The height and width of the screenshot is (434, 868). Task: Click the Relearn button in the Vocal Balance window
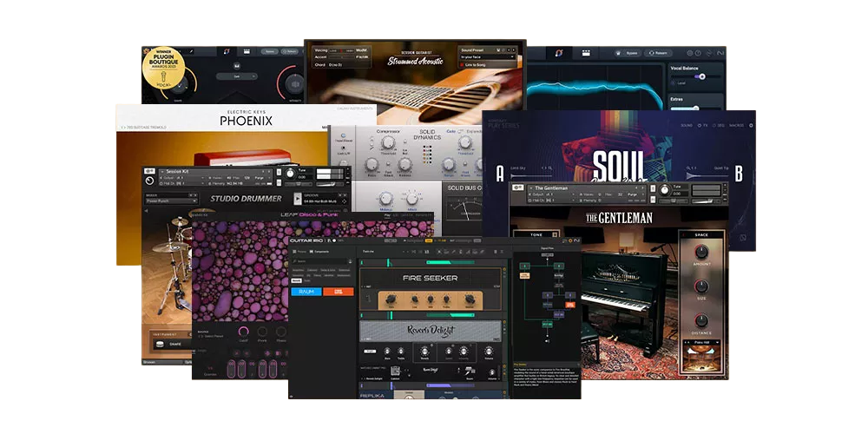coord(658,53)
